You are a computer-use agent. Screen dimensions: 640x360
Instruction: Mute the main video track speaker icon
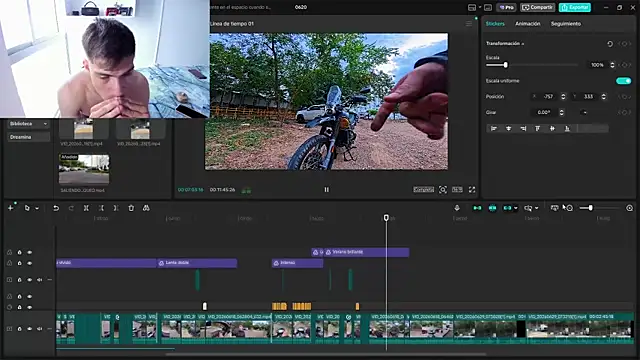click(40, 329)
